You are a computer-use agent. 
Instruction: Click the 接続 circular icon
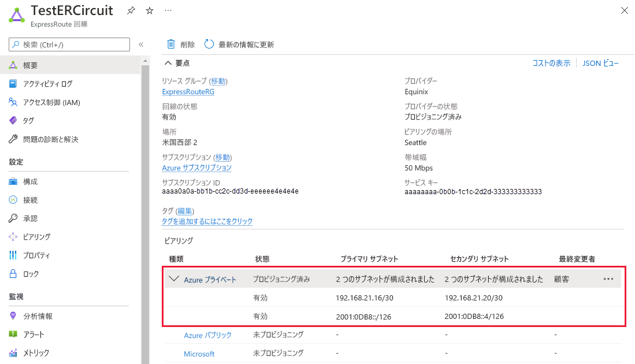[13, 200]
